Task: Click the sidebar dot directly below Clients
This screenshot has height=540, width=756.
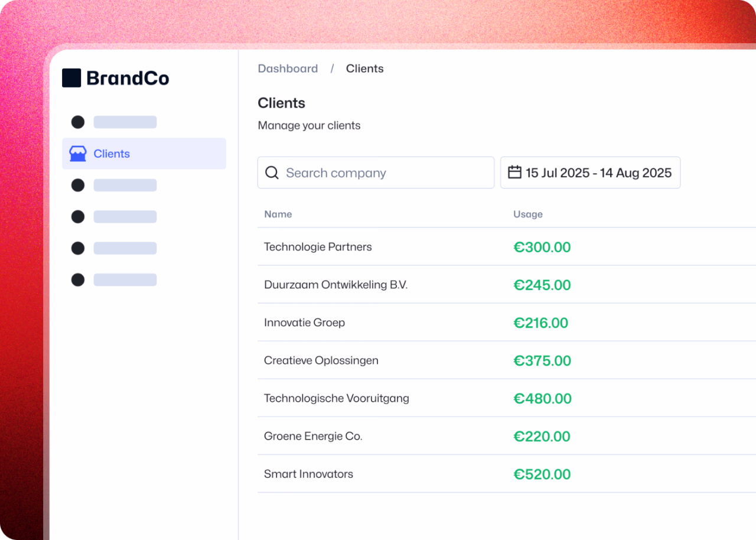Action: click(x=78, y=186)
